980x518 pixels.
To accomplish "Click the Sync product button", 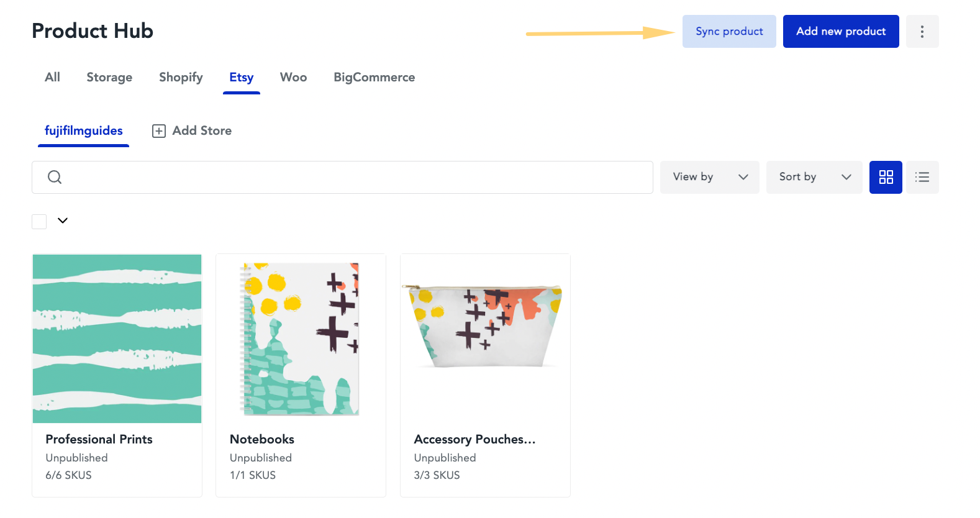I will tap(729, 31).
